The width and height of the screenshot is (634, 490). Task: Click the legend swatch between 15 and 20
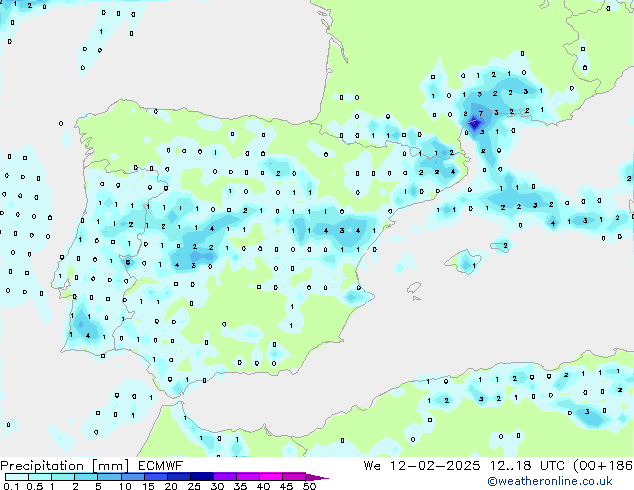tap(155, 477)
